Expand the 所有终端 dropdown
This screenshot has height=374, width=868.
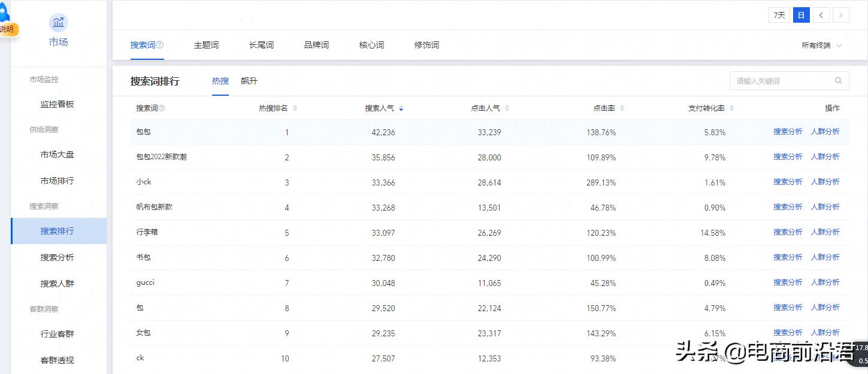[x=821, y=45]
